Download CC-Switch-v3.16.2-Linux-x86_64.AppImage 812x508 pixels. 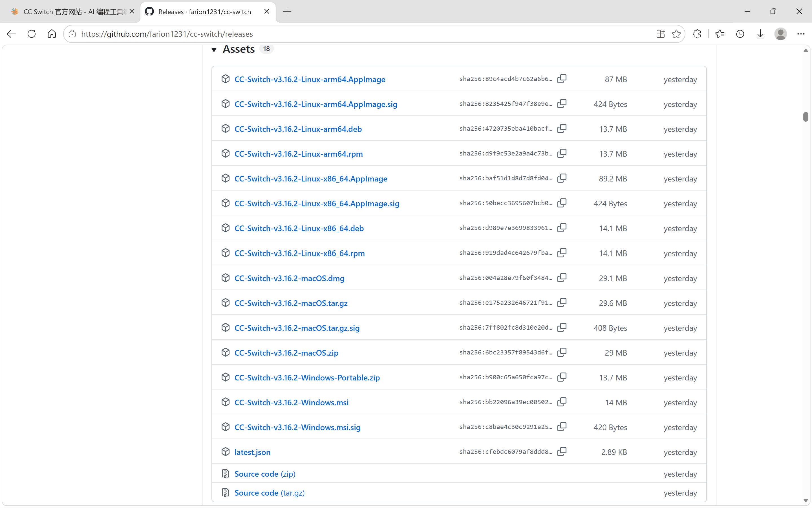pyautogui.click(x=311, y=179)
